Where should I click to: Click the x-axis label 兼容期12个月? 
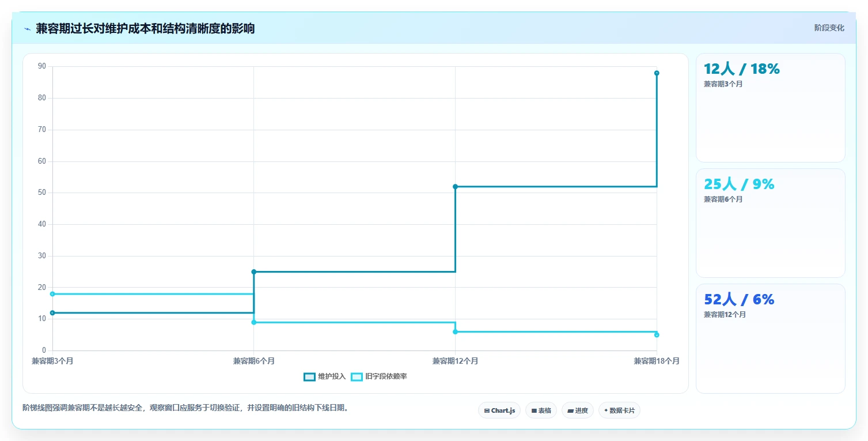click(455, 361)
